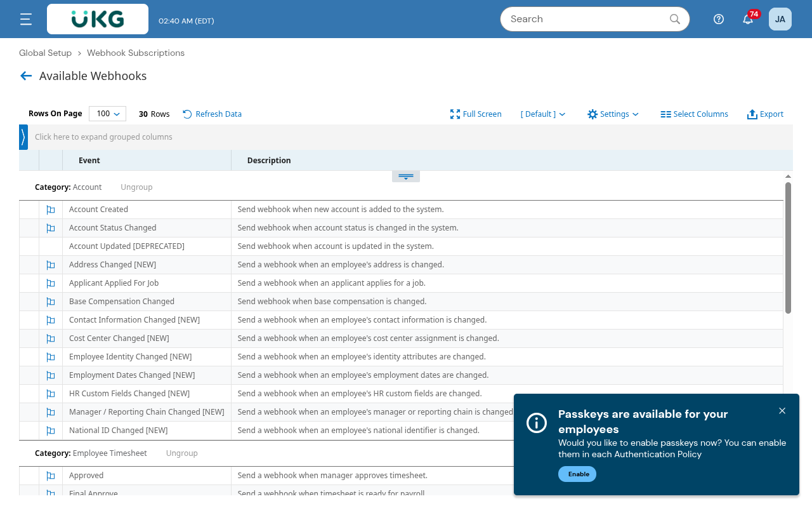Ungroup the Employee Timesheet category

(x=182, y=453)
